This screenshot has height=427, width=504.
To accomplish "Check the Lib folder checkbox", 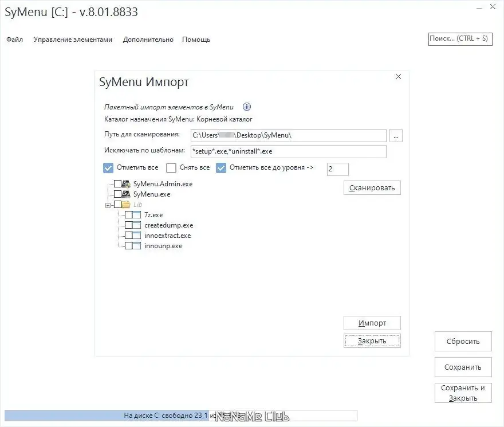I will coord(117,204).
